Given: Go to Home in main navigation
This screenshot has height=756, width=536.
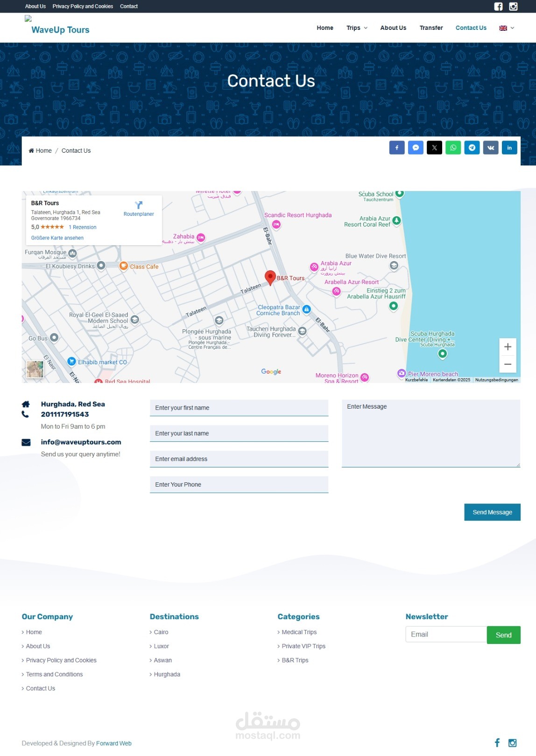Looking at the screenshot, I should tap(325, 28).
